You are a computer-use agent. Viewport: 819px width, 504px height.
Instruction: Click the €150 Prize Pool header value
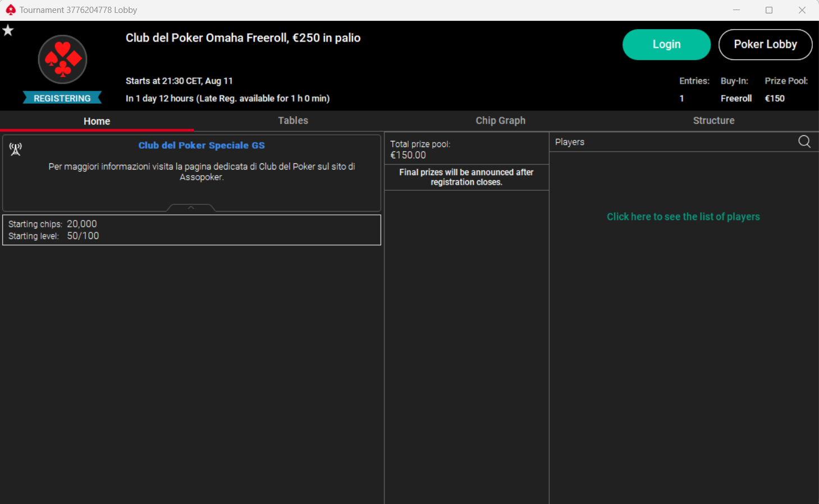pos(775,98)
